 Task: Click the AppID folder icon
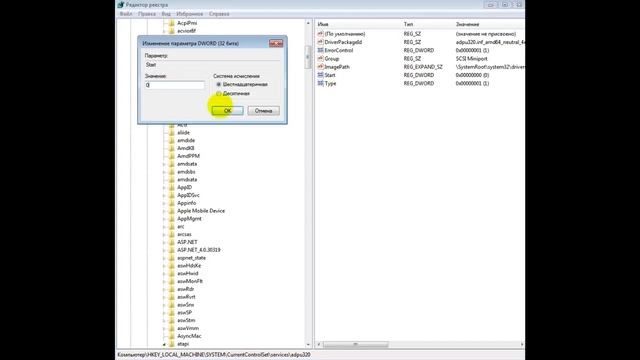(172, 187)
